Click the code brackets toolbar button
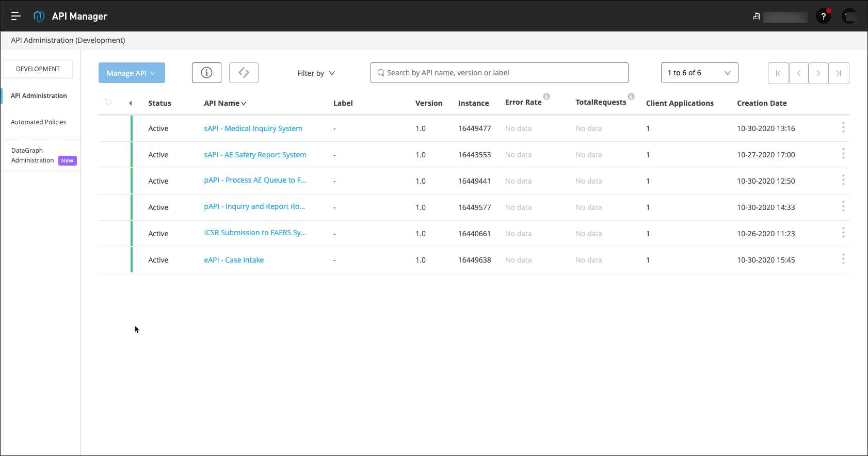The image size is (868, 456). click(244, 73)
